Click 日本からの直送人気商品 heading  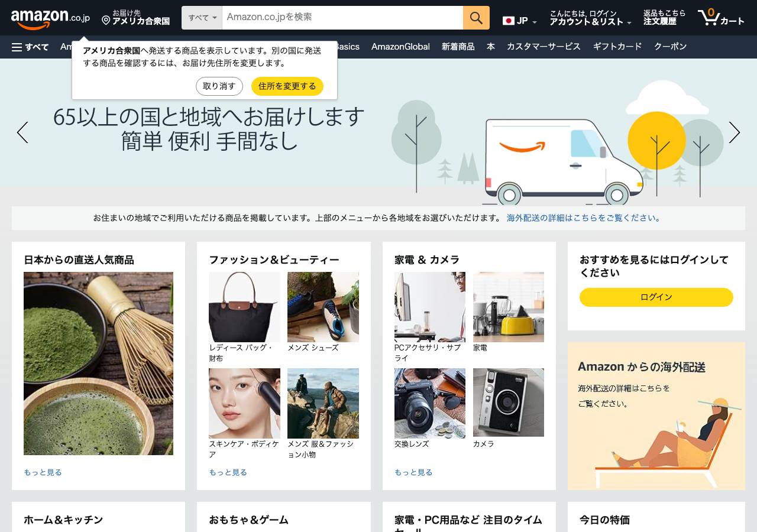point(79,260)
